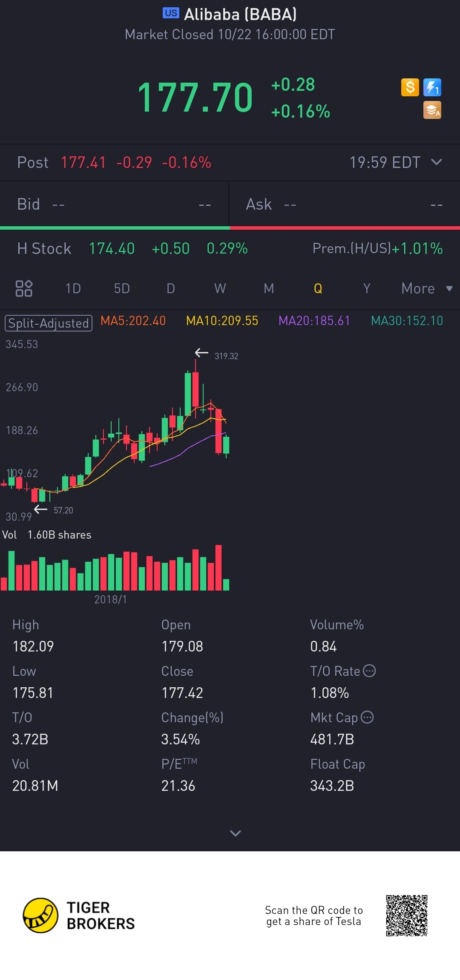Tap the 57.20 low marker label
460x980 pixels.
63,510
